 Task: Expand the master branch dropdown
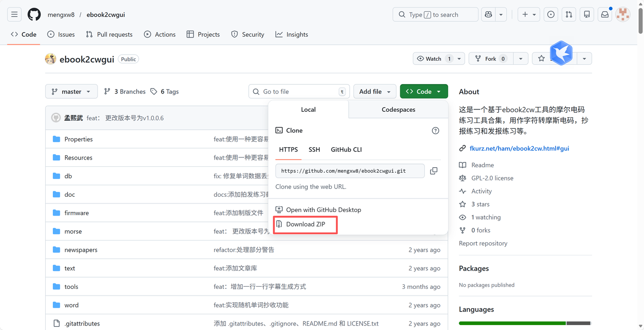pyautogui.click(x=71, y=92)
